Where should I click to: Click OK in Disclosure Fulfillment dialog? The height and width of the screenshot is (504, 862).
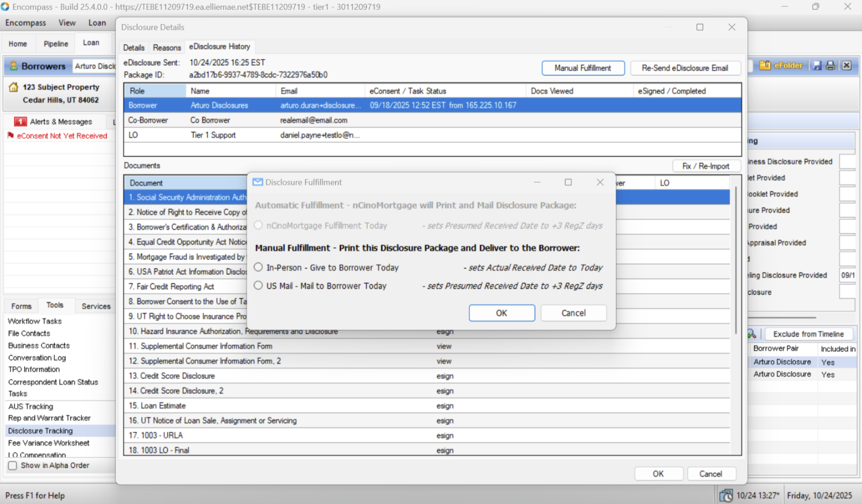click(501, 313)
